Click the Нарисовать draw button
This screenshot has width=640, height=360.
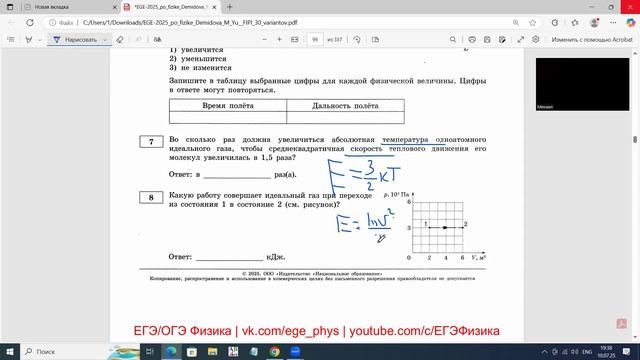click(x=75, y=40)
